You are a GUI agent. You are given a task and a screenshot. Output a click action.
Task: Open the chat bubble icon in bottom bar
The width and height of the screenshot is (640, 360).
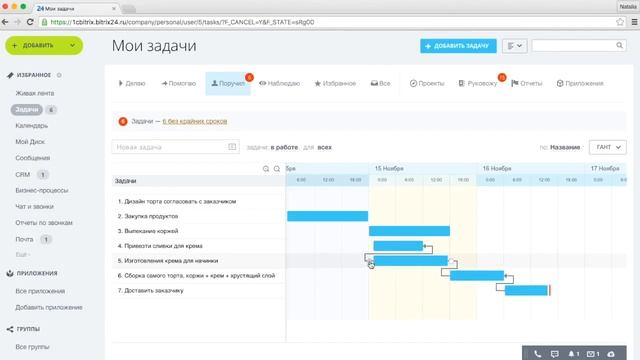(554, 354)
